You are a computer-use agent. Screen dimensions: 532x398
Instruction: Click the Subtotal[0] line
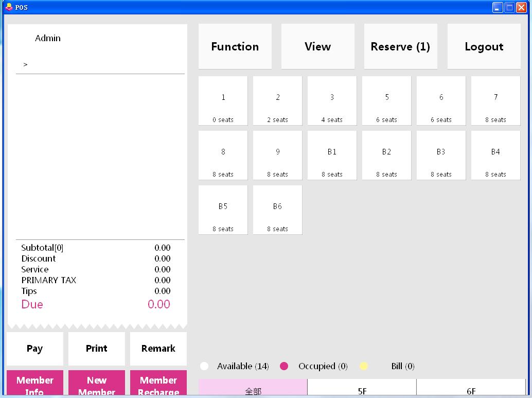[x=96, y=248]
